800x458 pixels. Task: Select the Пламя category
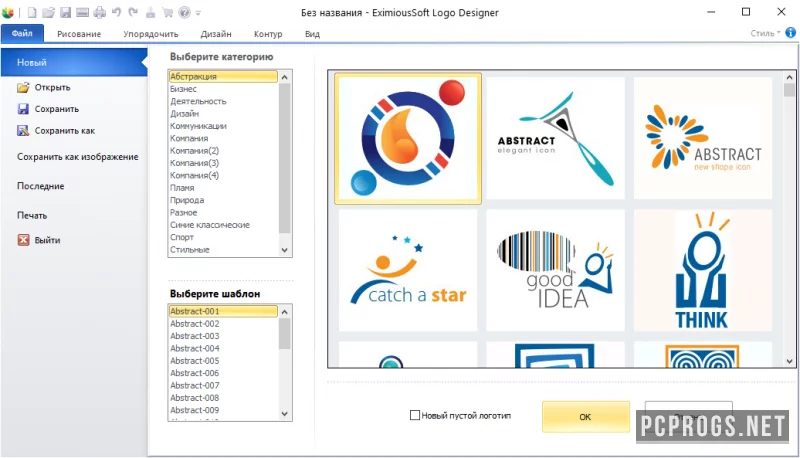(223, 188)
